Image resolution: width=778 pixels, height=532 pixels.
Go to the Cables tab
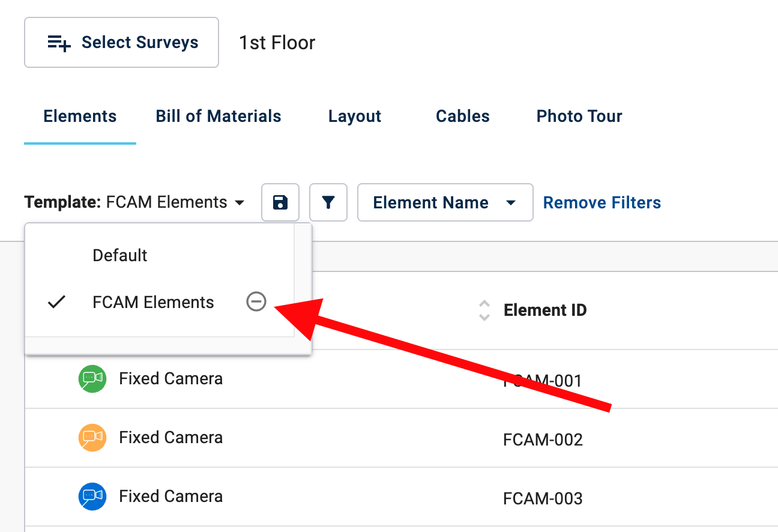click(x=462, y=116)
